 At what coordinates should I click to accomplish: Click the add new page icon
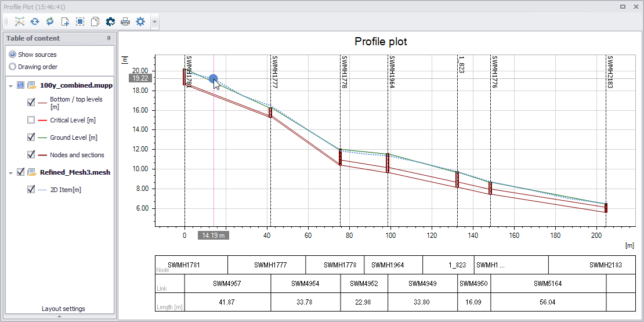(65, 21)
